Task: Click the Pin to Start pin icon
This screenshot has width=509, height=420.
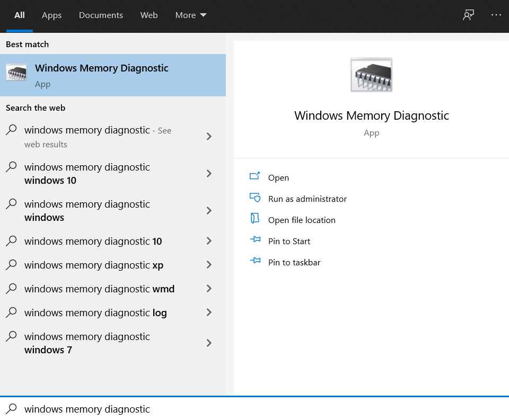Action: click(255, 240)
